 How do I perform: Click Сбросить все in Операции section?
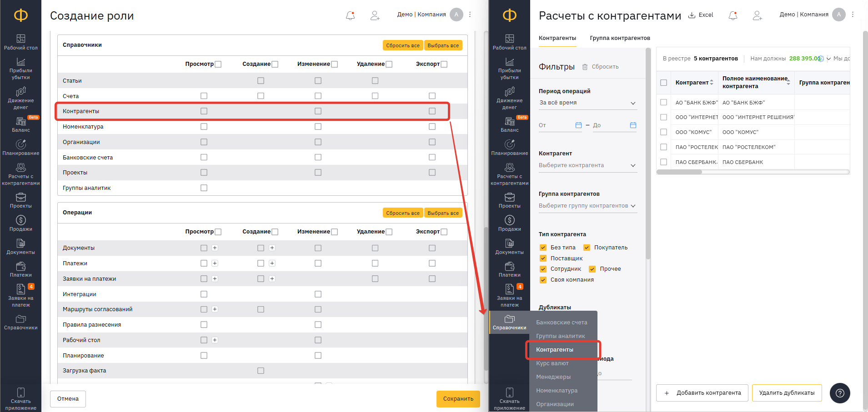point(403,213)
